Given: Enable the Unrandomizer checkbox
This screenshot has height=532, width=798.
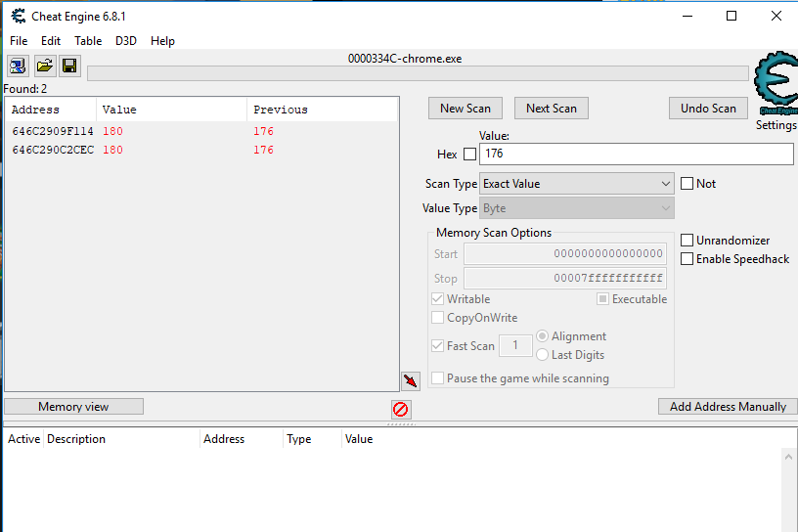Looking at the screenshot, I should [687, 241].
